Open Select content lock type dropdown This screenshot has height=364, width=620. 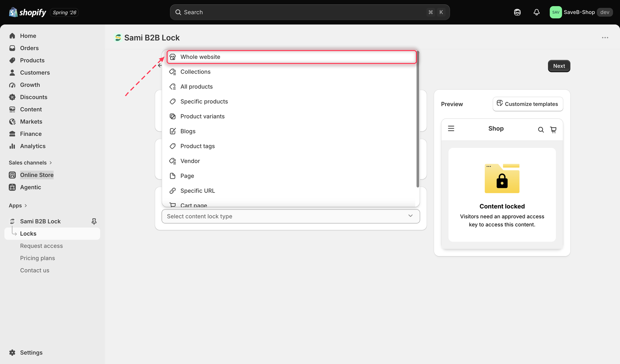[291, 216]
